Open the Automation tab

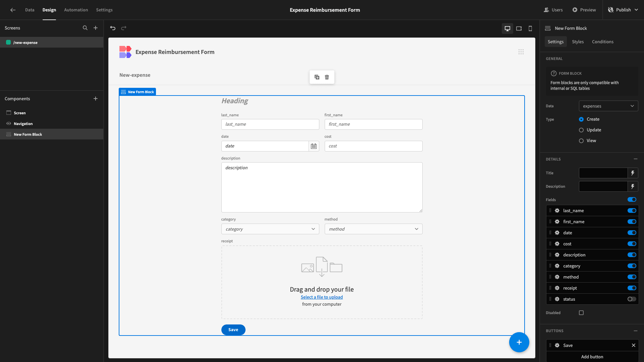click(x=76, y=10)
